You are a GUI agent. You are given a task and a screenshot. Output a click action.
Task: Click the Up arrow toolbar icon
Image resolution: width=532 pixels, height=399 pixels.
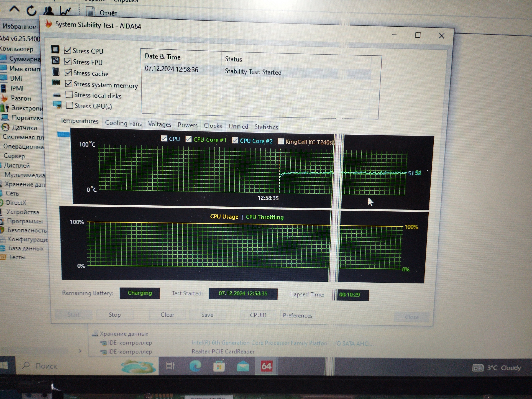click(x=14, y=9)
